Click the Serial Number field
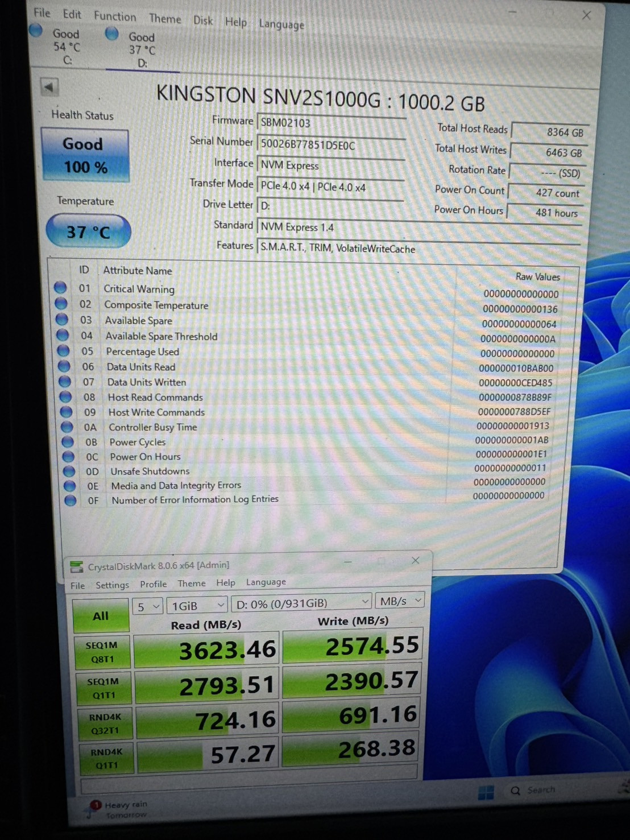The width and height of the screenshot is (630, 840). [331, 145]
